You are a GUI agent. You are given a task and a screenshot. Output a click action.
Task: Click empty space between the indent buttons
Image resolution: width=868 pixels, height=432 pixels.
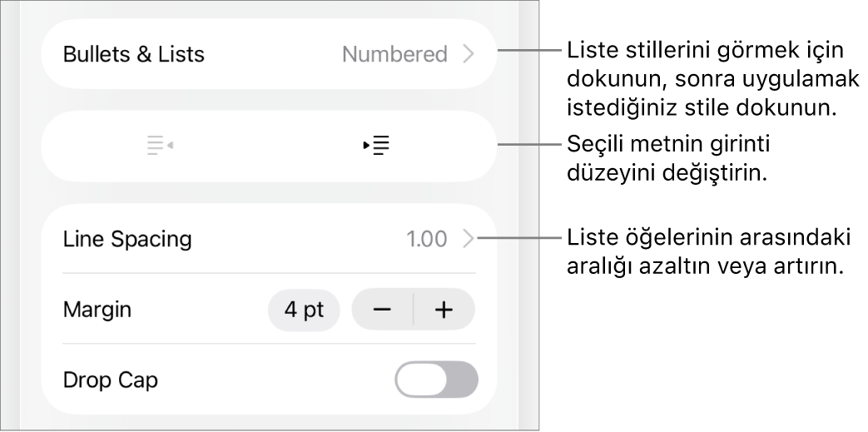[x=268, y=146]
